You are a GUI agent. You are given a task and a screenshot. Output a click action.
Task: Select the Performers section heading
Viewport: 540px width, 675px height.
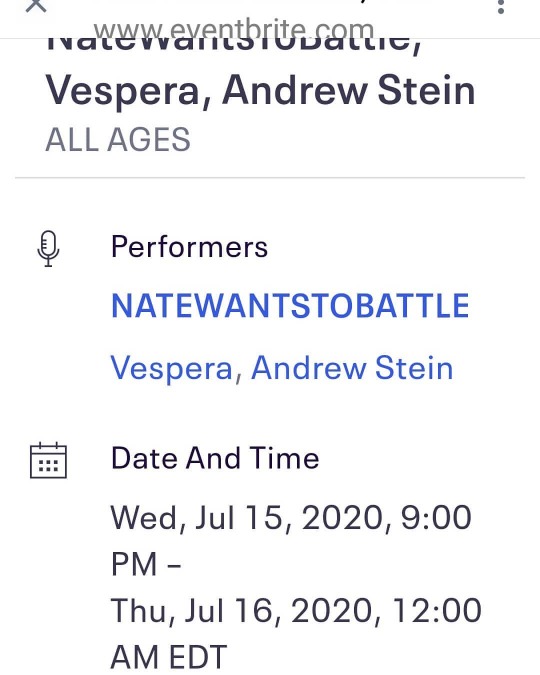(x=189, y=247)
